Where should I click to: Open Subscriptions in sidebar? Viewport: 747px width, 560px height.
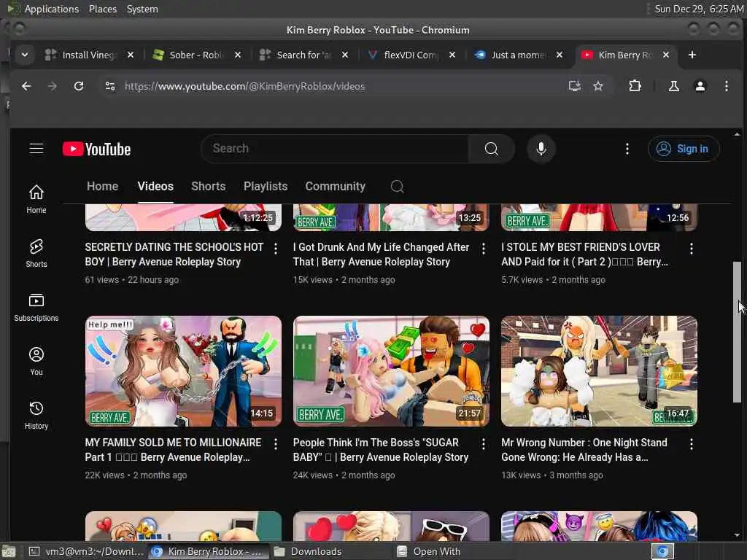[x=36, y=308]
